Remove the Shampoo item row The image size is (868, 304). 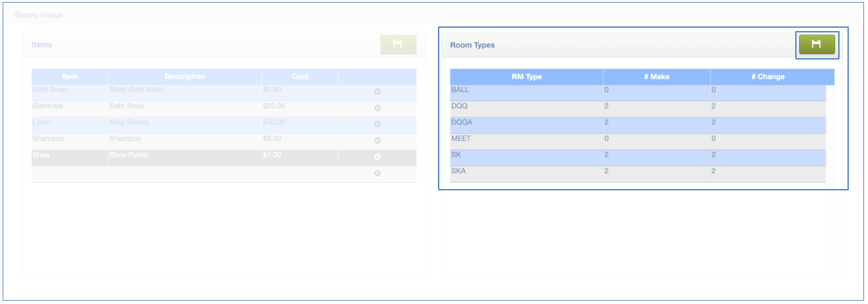coord(377,141)
